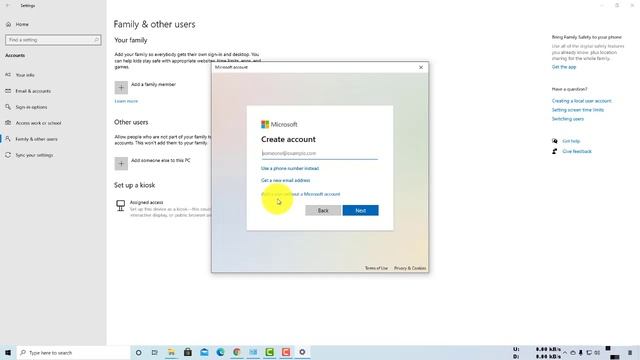
Task: Click the Give feedback link
Action: click(577, 151)
